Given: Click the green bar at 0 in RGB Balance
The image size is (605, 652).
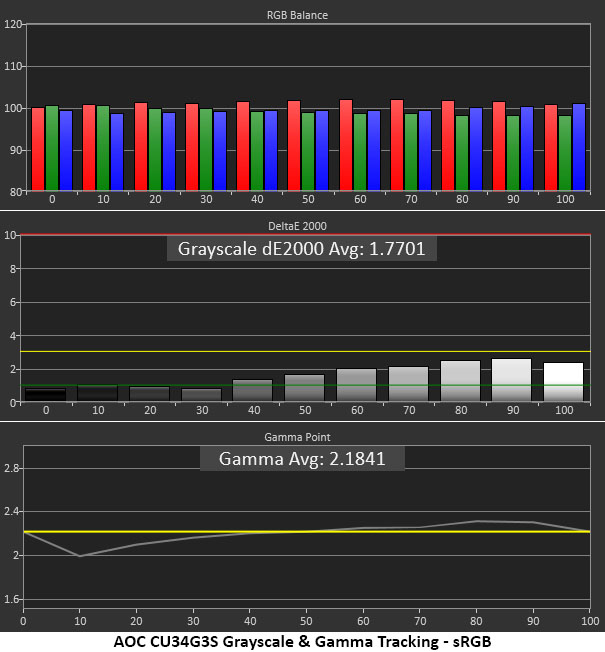Looking at the screenshot, I should click(x=52, y=148).
